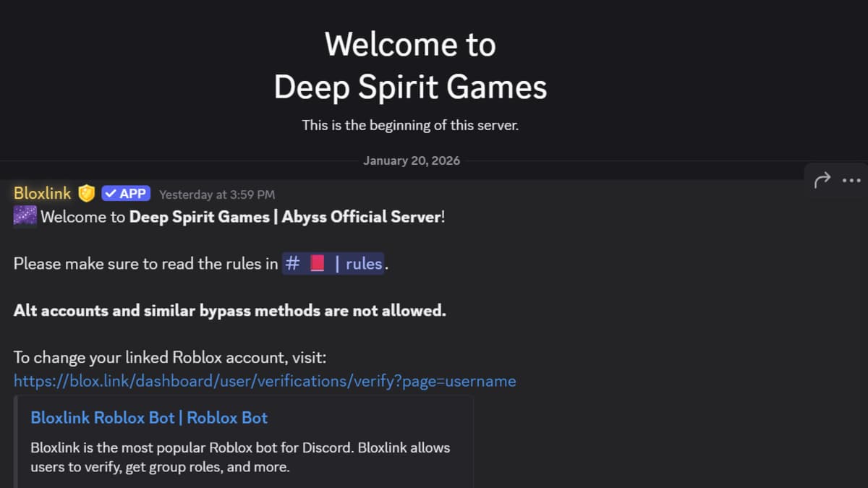
Task: Click the blue APP badge next to Bloxlink
Action: pos(126,192)
